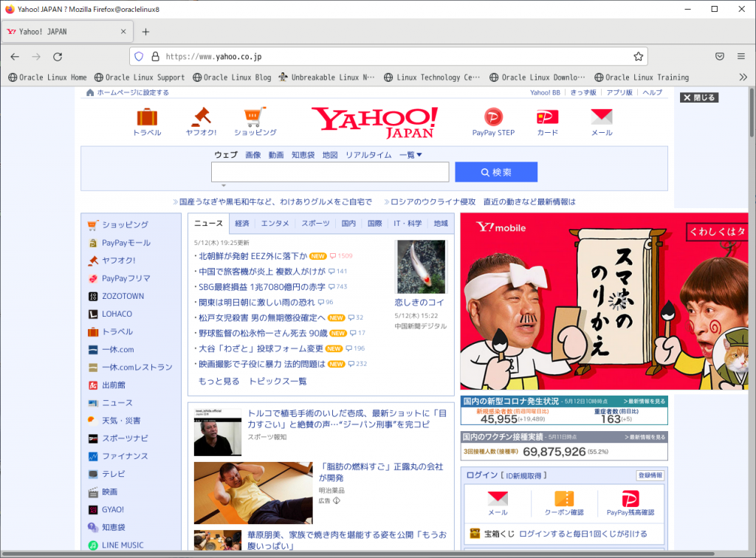
Task: Open ファイナンス in the sidebar
Action: click(x=125, y=456)
